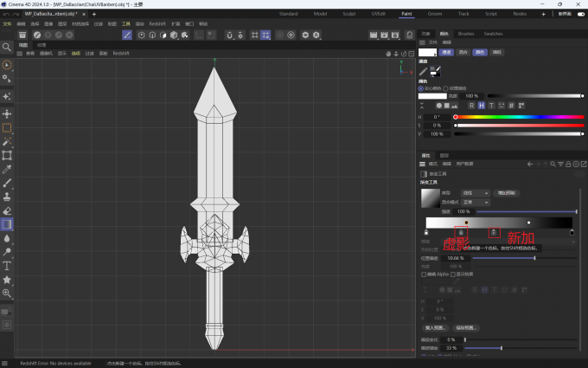Click the blue color mode button
The height and width of the screenshot is (368, 588).
(x=480, y=52)
